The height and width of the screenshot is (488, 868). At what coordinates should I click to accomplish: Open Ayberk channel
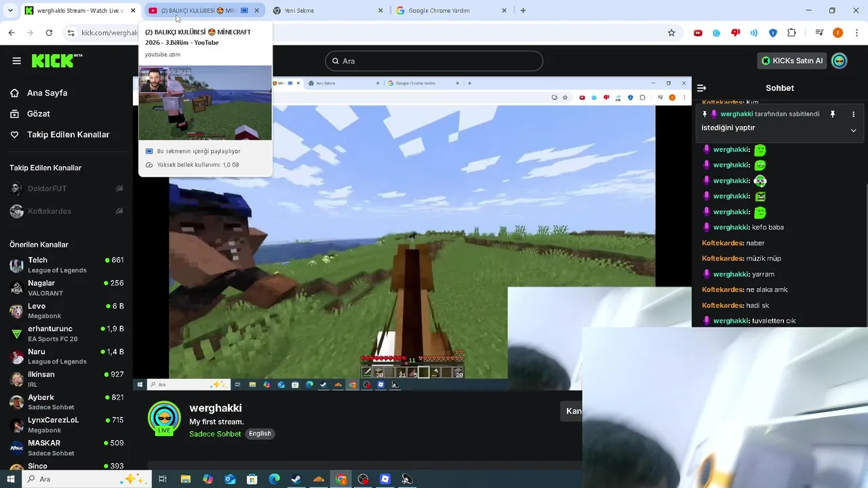pos(66,402)
